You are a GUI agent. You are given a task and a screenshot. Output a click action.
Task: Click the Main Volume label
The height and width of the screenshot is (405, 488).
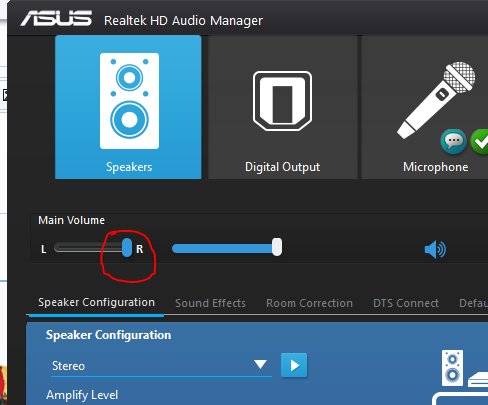72,220
